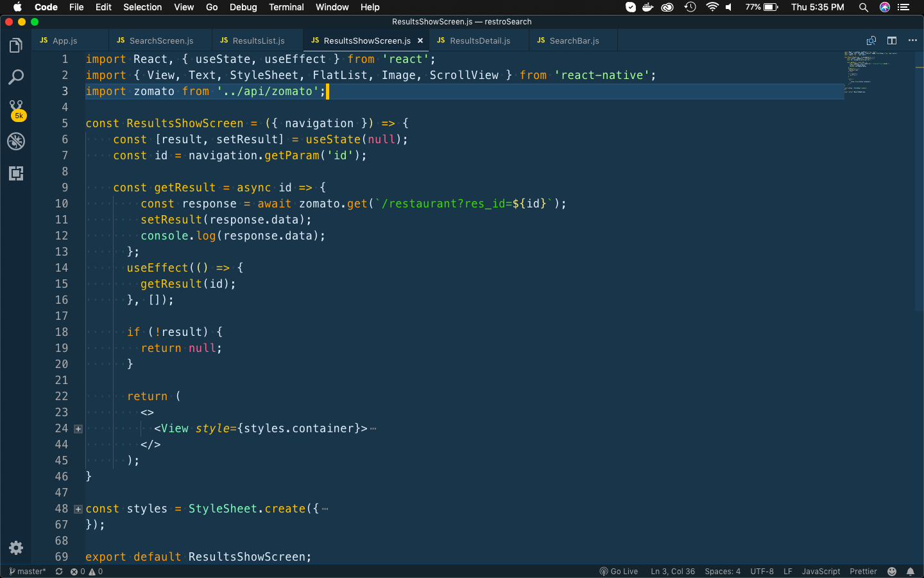
Task: Open the Selection menu
Action: [142, 7]
